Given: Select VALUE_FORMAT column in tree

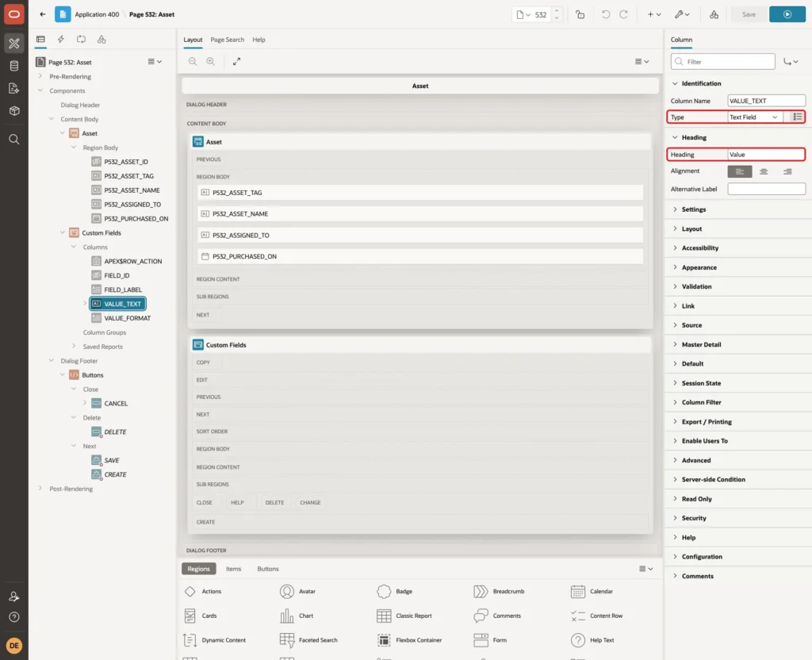Looking at the screenshot, I should 128,318.
